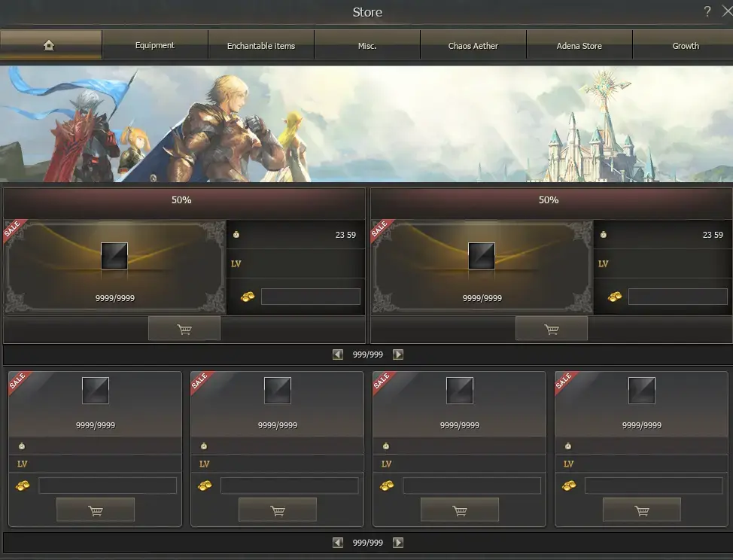Image resolution: width=733 pixels, height=560 pixels.
Task: Click 9999/9999 stock in left featured offer
Action: (115, 298)
